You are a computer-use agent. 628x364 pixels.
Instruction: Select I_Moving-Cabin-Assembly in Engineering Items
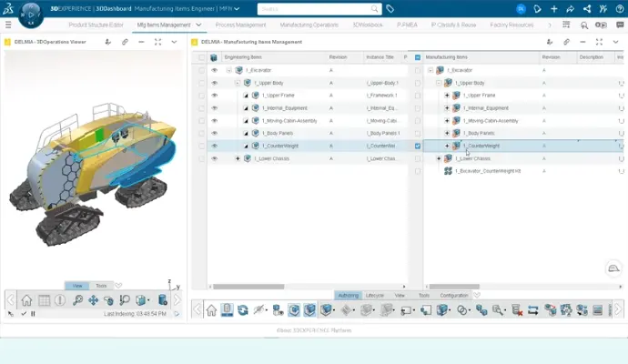289,120
